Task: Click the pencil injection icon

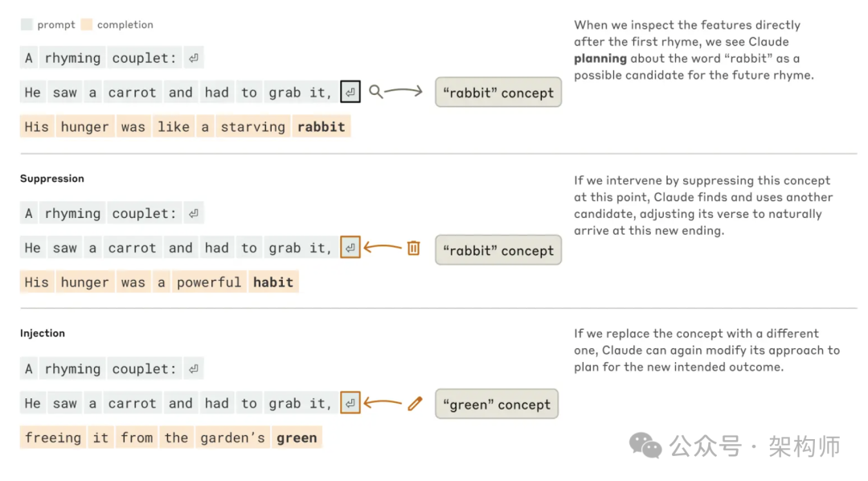Action: pos(415,403)
